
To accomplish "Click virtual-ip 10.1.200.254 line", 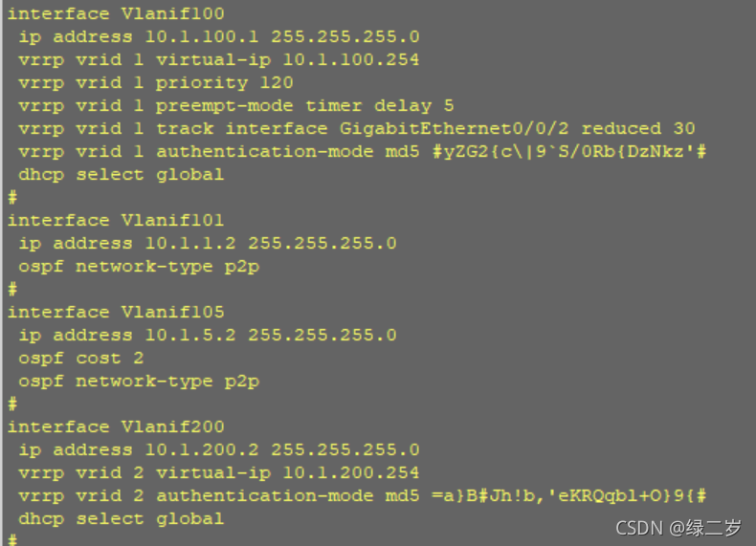I will [219, 473].
